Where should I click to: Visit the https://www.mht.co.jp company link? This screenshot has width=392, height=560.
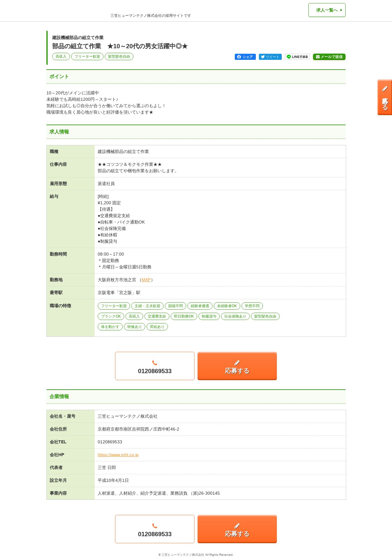pyautogui.click(x=118, y=455)
